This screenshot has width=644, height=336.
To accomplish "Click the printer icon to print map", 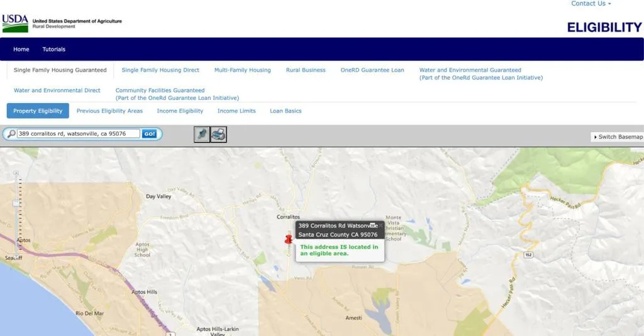I will pos(218,134).
